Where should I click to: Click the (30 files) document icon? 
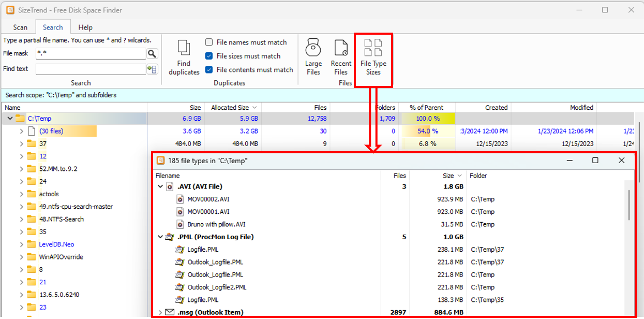click(31, 131)
